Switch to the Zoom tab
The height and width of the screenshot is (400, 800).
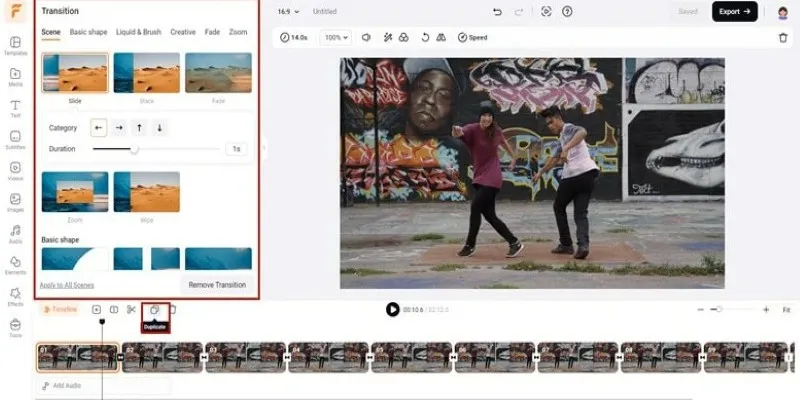pyautogui.click(x=238, y=32)
